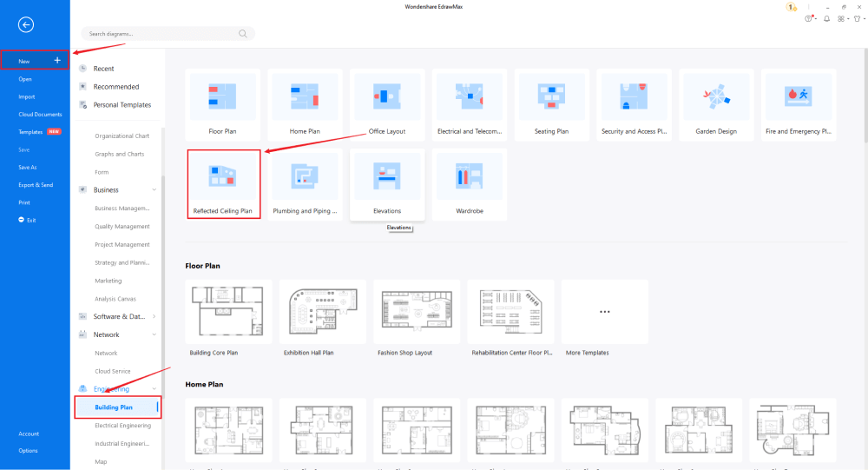The image size is (868, 470).
Task: Open the Building Core Plan thumbnail
Action: (228, 311)
